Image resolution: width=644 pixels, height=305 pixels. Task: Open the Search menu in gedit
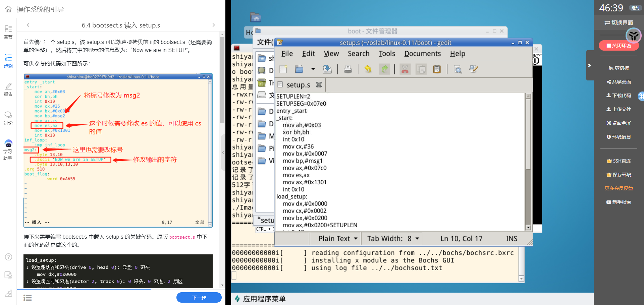tap(358, 53)
